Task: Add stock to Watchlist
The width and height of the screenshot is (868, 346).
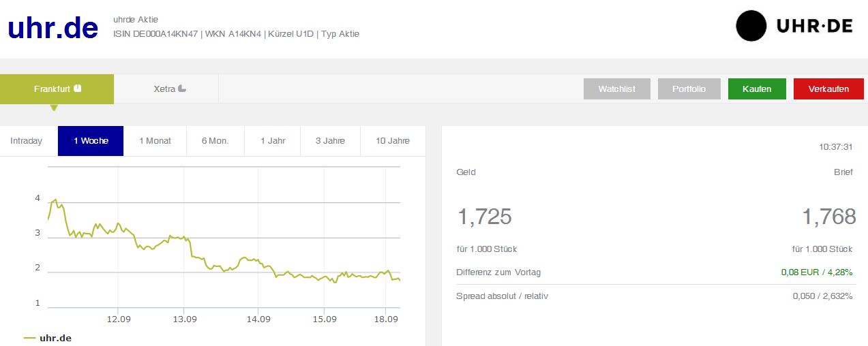Action: (x=616, y=89)
